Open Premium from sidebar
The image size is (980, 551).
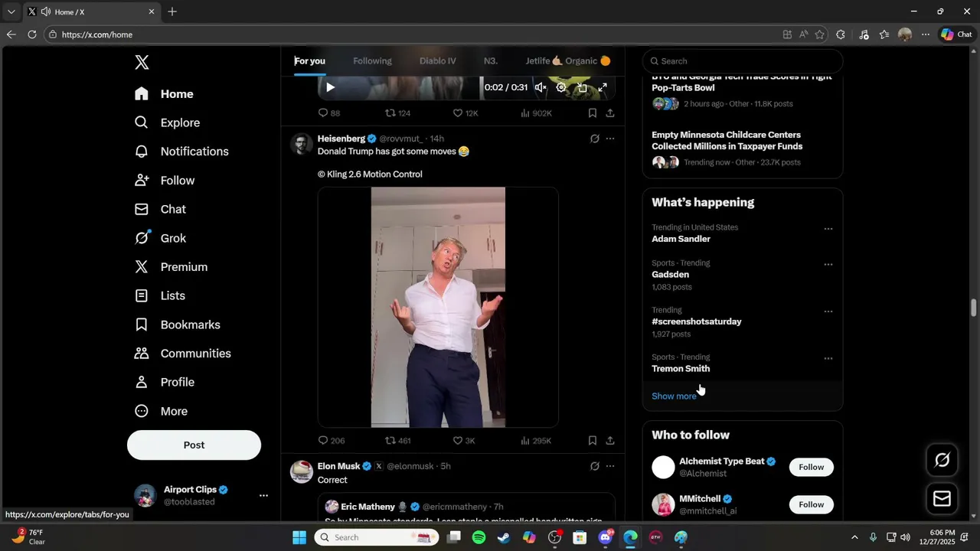171,267
